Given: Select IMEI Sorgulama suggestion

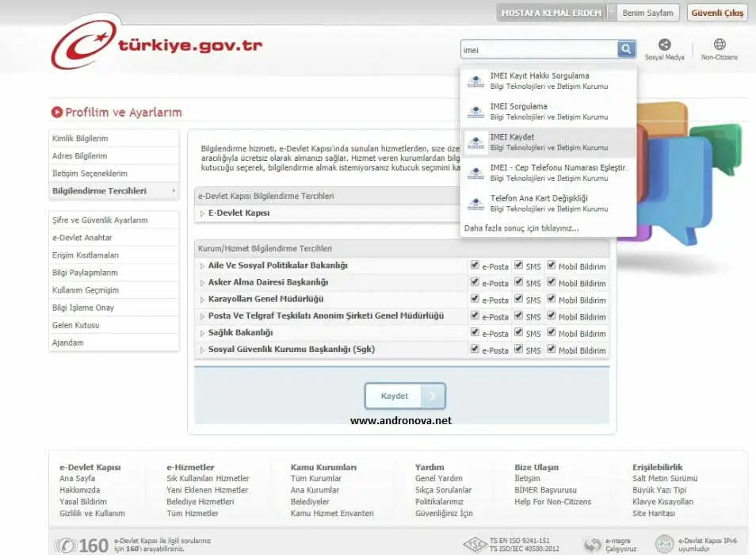Looking at the screenshot, I should pyautogui.click(x=548, y=111).
